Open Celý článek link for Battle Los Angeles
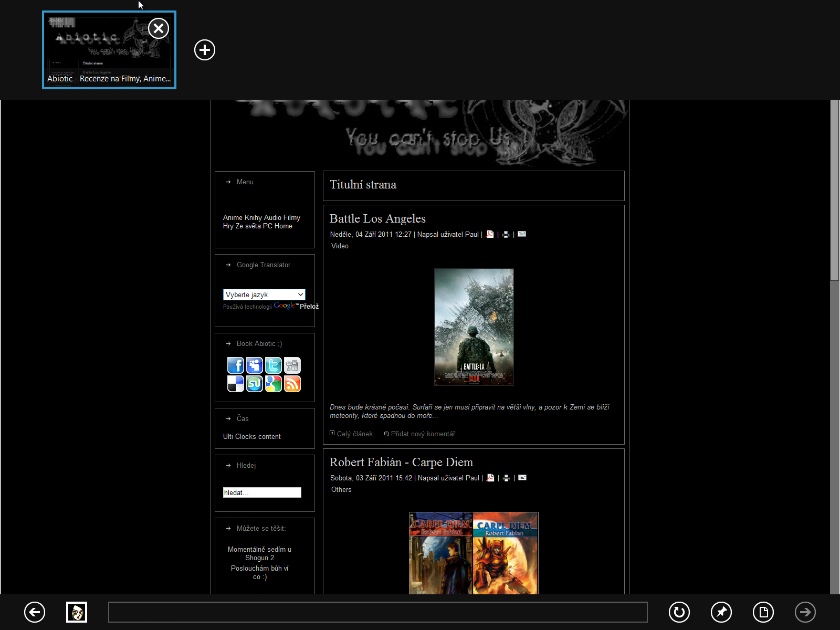Viewport: 840px width, 630px height. (358, 434)
